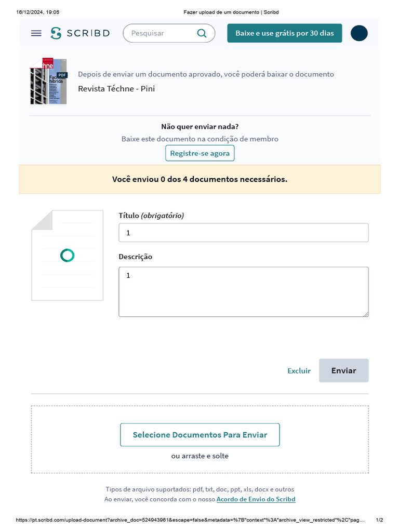This screenshot has height=532, width=399.
Task: Click the 'ou arraste e solte' drop zone
Action: click(200, 456)
